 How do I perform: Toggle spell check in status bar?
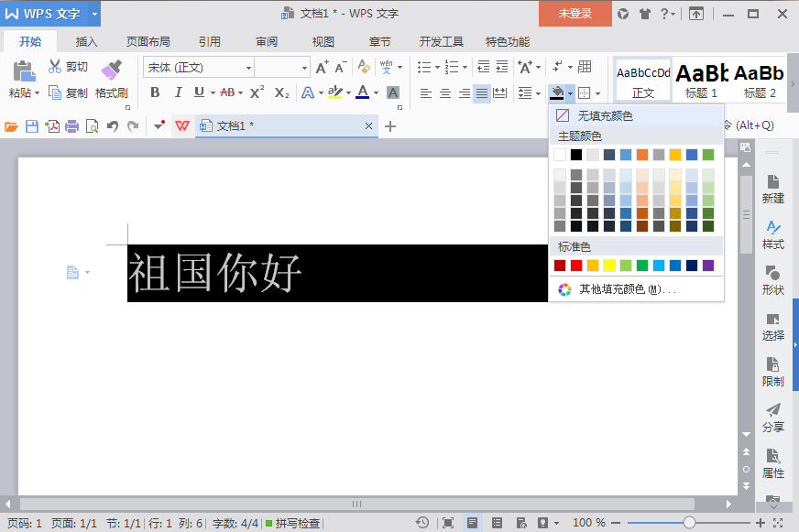coord(293,523)
